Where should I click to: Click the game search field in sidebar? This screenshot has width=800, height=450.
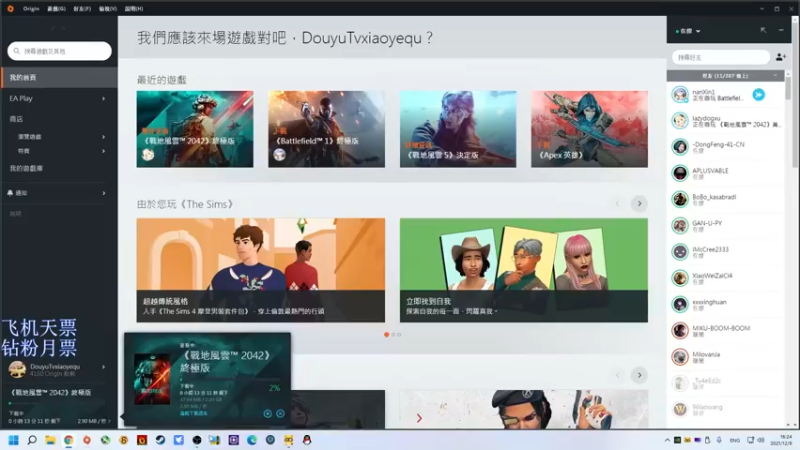point(60,51)
